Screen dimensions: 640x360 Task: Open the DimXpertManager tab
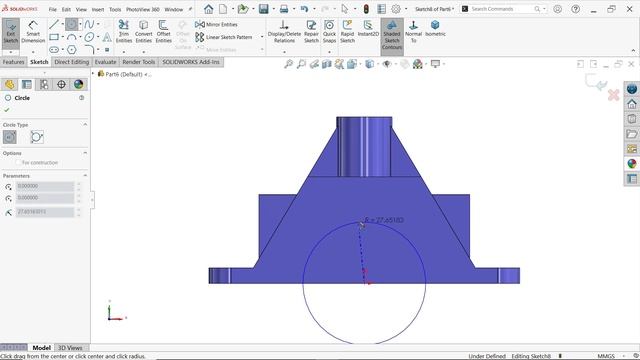61,84
